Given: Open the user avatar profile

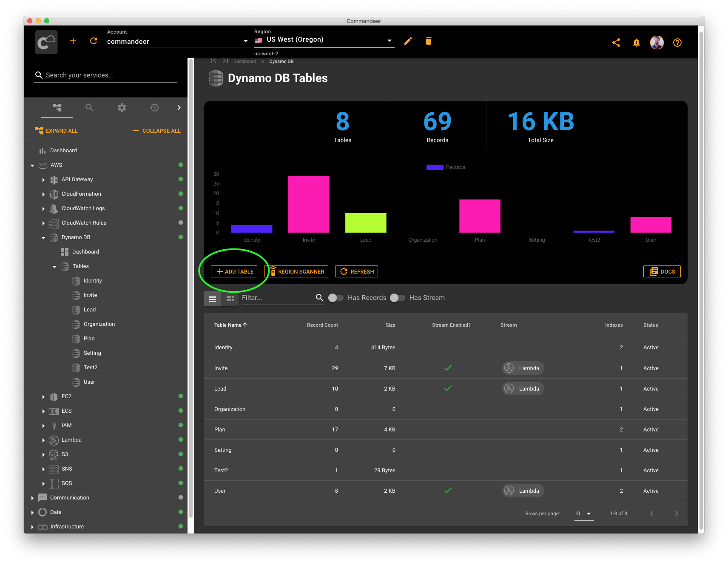Looking at the screenshot, I should [x=657, y=43].
